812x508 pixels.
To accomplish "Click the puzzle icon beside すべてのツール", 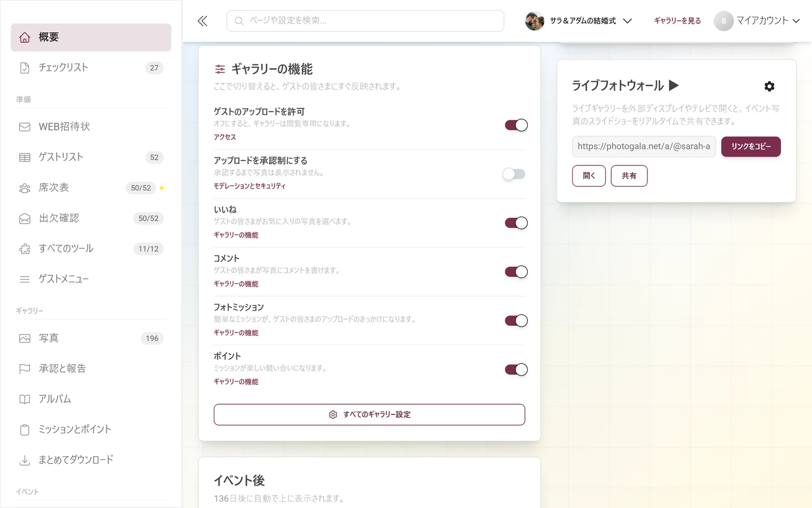I will click(25, 249).
